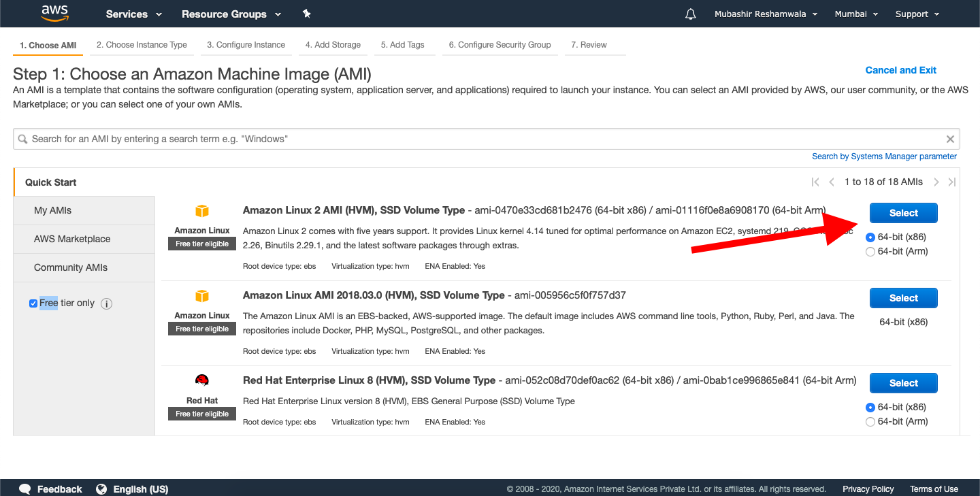Choose 64-bit (Arm) for Red Hat Enterprise Linux

pyautogui.click(x=870, y=422)
